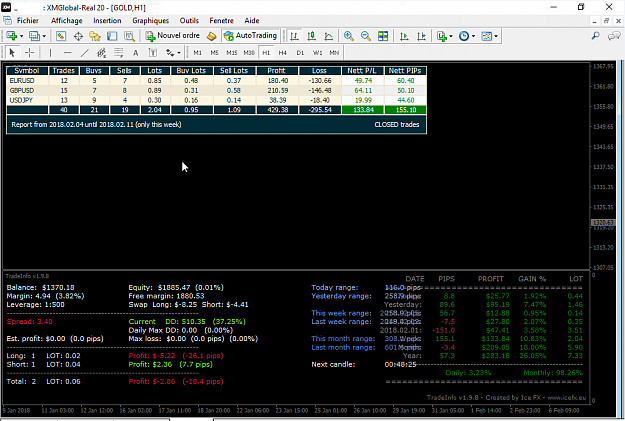Click the EURUSD symbol cell
625x421 pixels.
pos(28,81)
